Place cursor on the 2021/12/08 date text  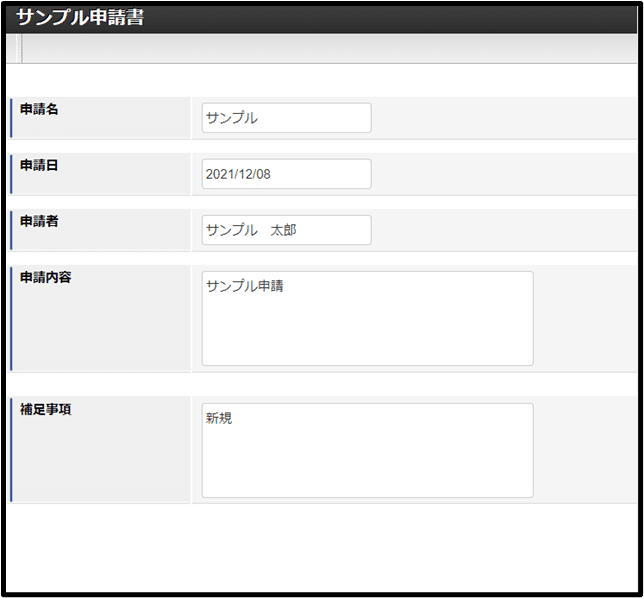(238, 174)
